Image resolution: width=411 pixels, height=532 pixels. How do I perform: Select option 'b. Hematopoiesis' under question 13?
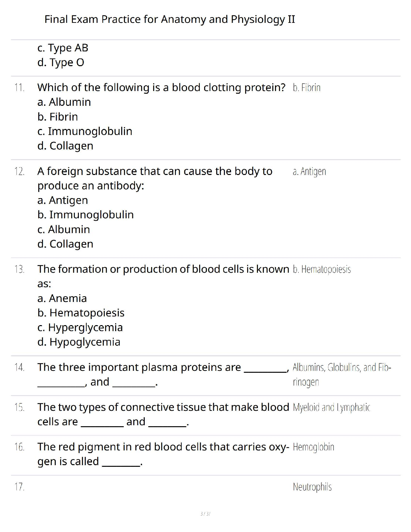pos(81,313)
